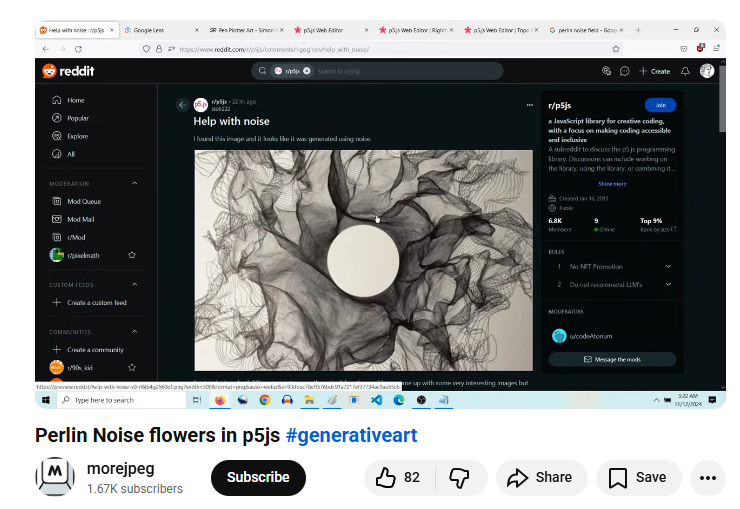
Task: Subscribe to the morejpeg channel
Action: pyautogui.click(x=258, y=478)
